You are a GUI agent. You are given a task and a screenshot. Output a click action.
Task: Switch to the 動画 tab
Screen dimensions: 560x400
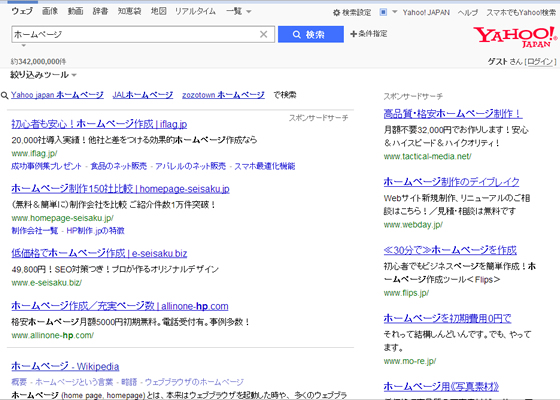point(75,11)
